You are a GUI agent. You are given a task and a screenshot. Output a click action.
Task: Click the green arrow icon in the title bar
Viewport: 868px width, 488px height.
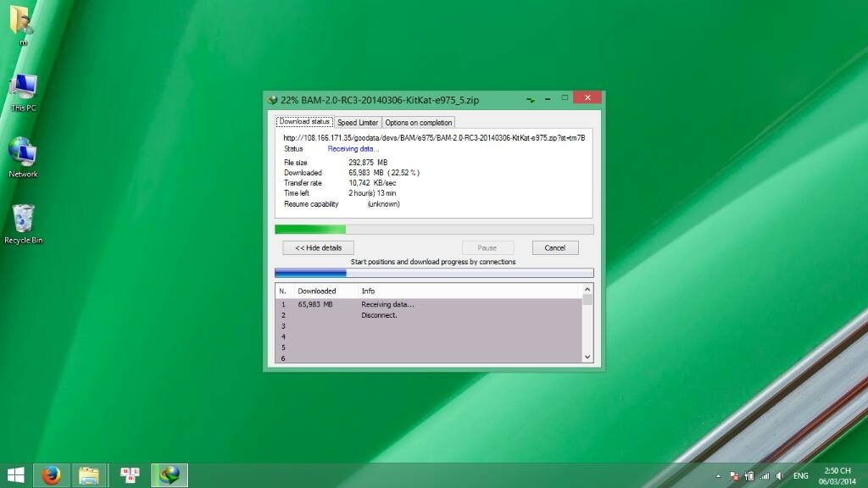(x=531, y=100)
